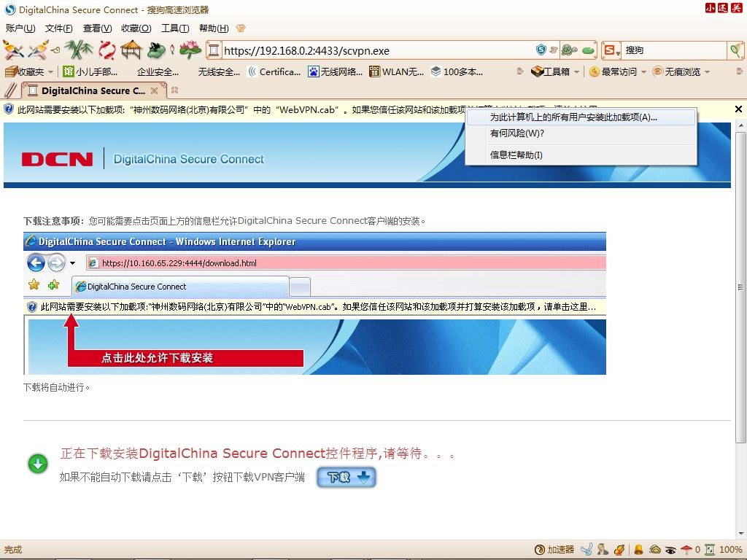Open the 无线网络... bookmark

click(x=336, y=71)
